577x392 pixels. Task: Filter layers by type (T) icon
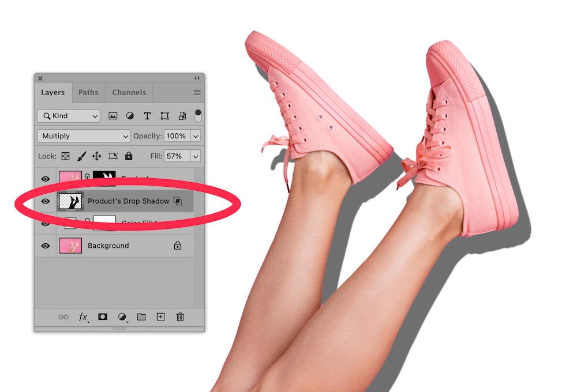click(147, 116)
